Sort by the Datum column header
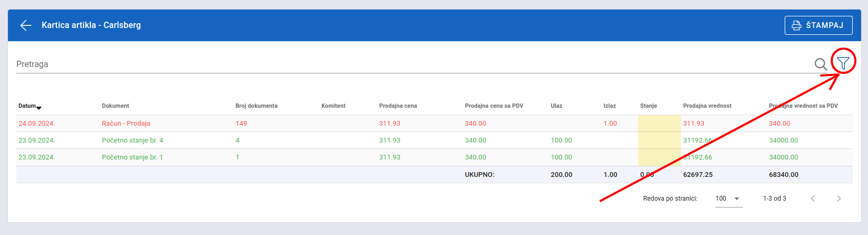868x235 pixels. click(x=27, y=106)
